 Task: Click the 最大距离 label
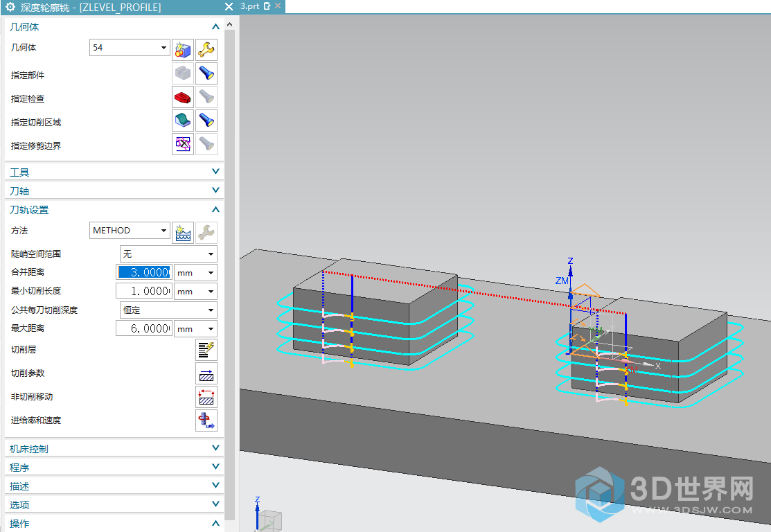(28, 328)
